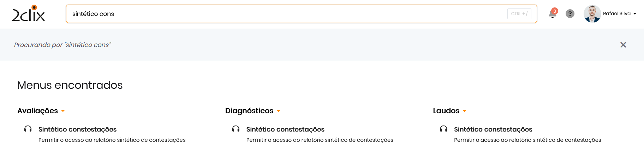
Task: Open the Rafael Silva user dropdown arrow
Action: [x=635, y=14]
